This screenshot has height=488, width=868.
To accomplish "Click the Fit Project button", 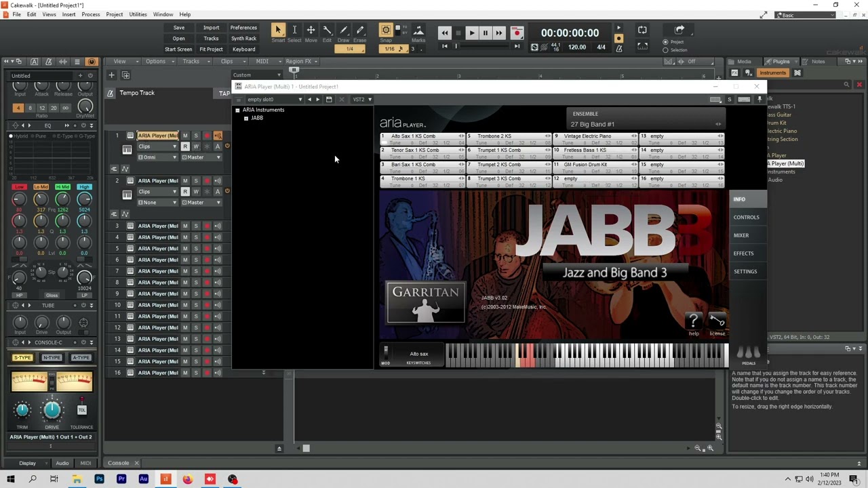I will click(x=211, y=49).
